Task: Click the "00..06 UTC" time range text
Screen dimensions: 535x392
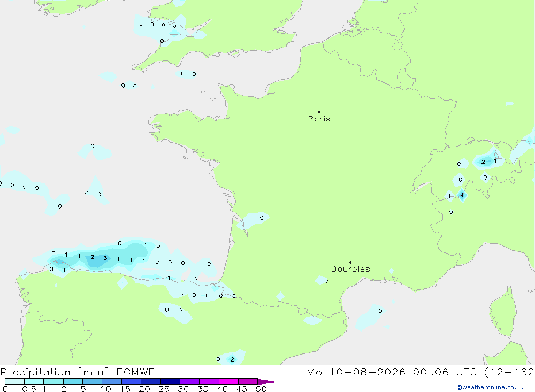Action: point(445,372)
